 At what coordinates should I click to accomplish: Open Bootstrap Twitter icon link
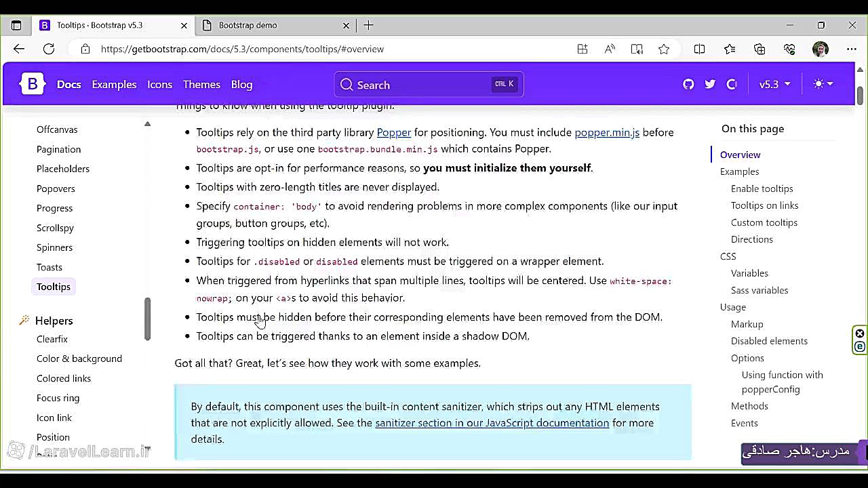[x=710, y=84]
